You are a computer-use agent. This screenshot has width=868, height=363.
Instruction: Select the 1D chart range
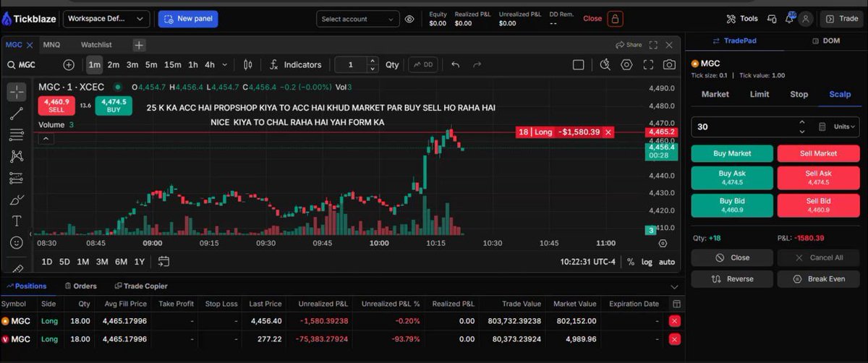[x=47, y=262]
